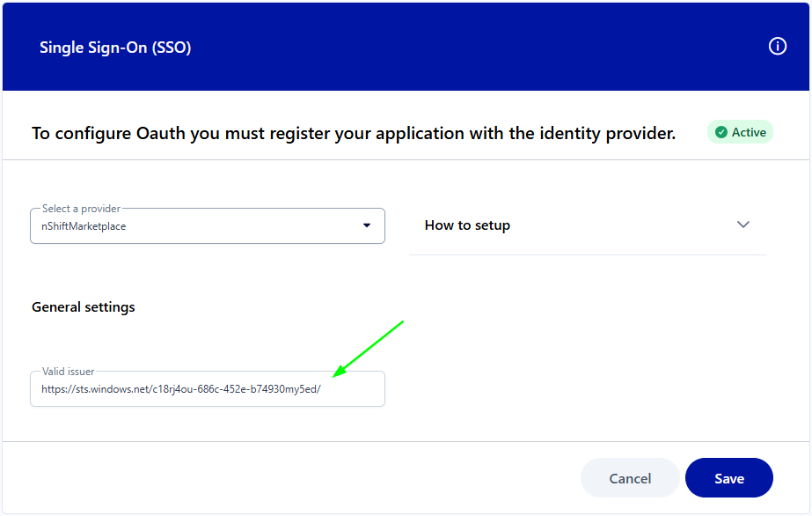This screenshot has width=812, height=516.
Task: Click the info icon in the header
Action: coord(777,47)
